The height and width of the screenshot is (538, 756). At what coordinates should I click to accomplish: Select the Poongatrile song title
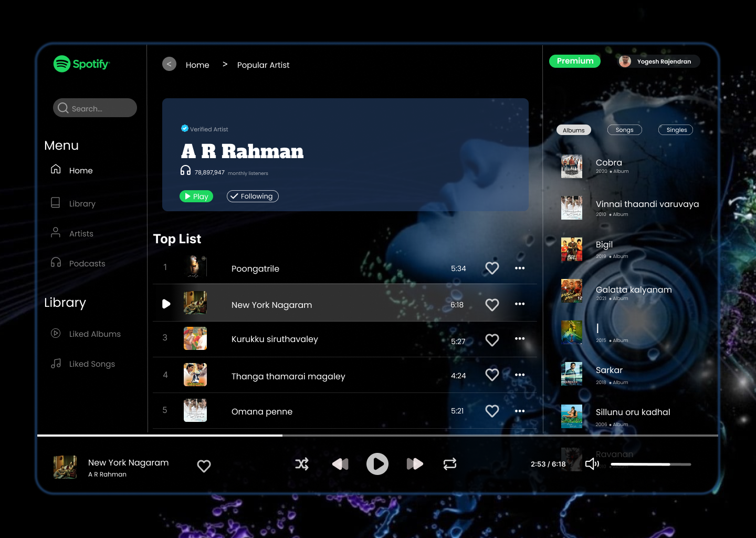(255, 269)
